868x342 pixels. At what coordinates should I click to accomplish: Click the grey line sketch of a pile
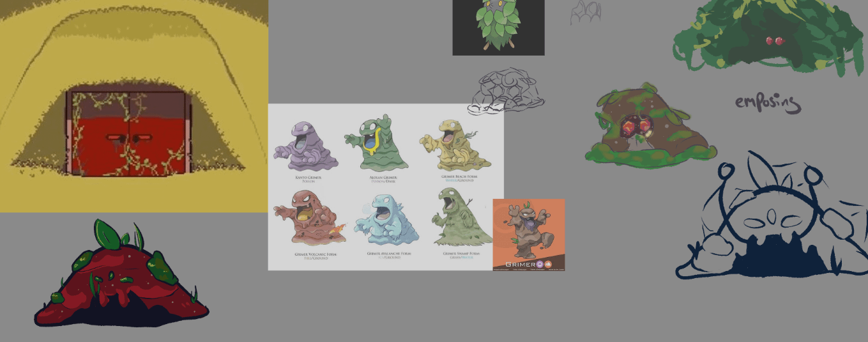click(x=505, y=93)
